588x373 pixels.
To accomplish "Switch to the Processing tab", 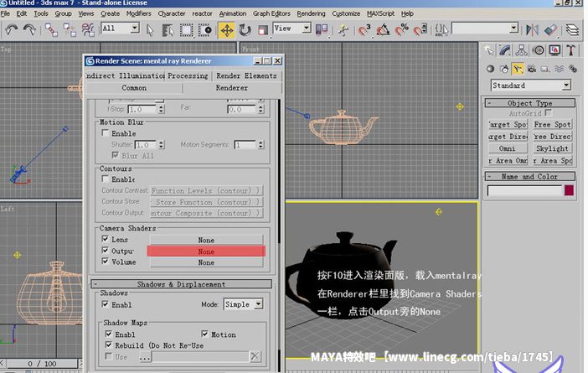I will 188,75.
